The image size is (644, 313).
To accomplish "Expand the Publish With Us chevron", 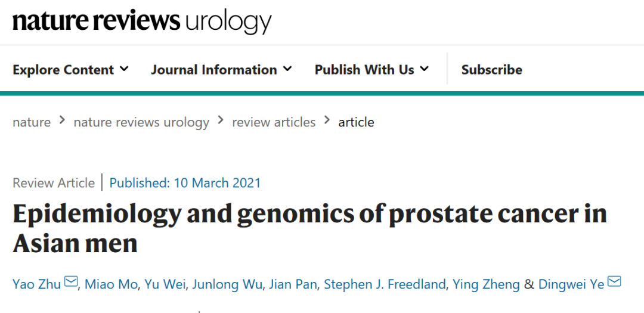I will point(424,69).
